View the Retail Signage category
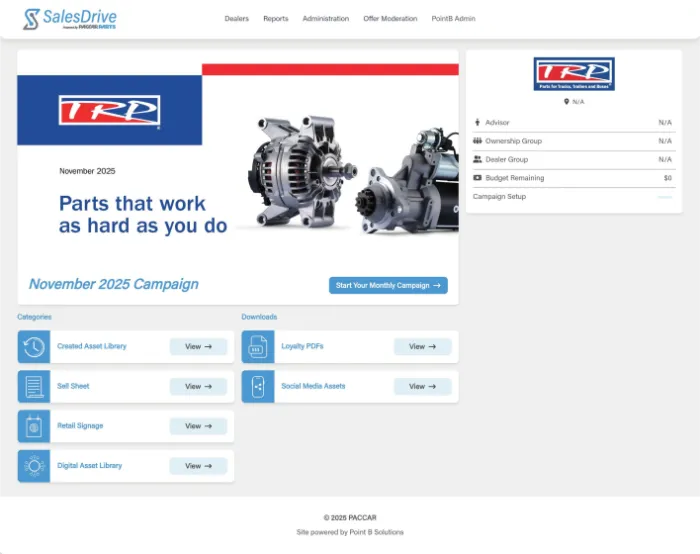The image size is (700, 554). pos(198,426)
